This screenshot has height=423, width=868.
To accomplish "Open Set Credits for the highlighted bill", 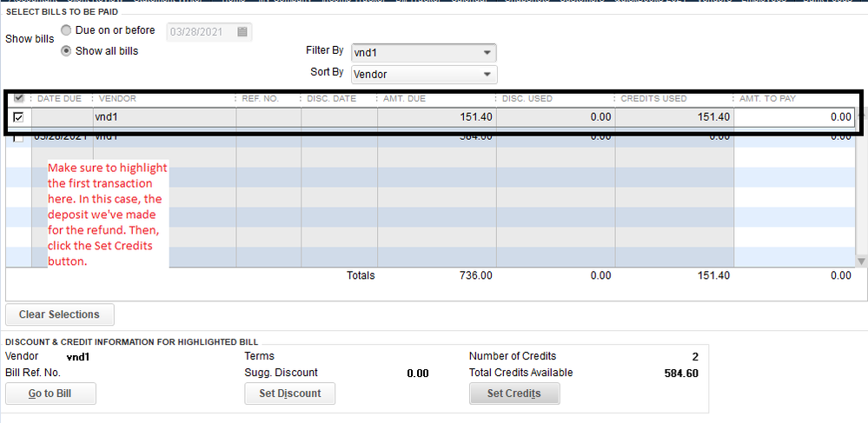I will pos(514,393).
